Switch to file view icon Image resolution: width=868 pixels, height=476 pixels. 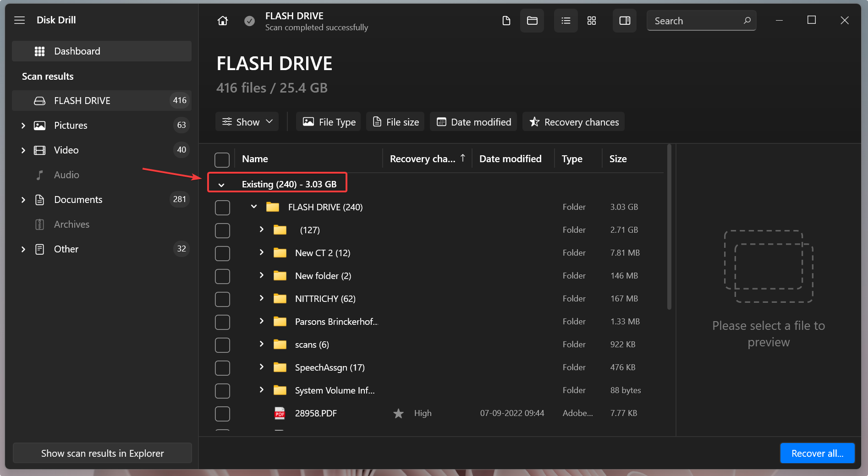[506, 21]
